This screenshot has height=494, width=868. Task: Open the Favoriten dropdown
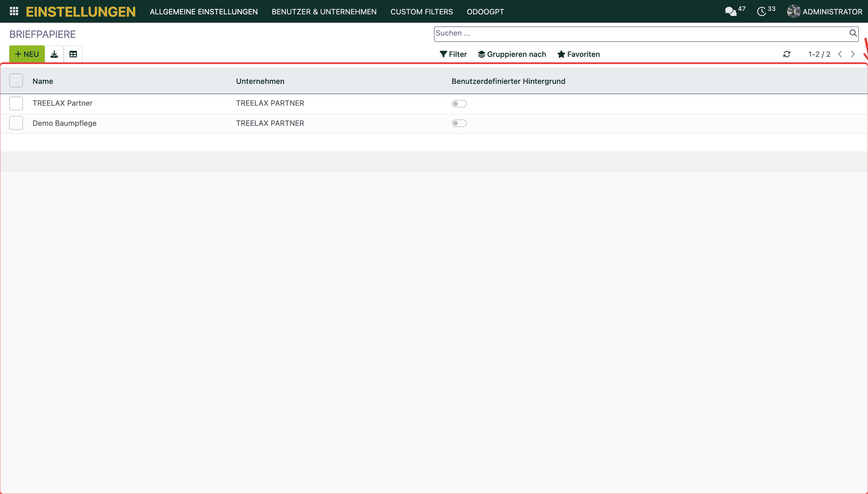[x=579, y=54]
